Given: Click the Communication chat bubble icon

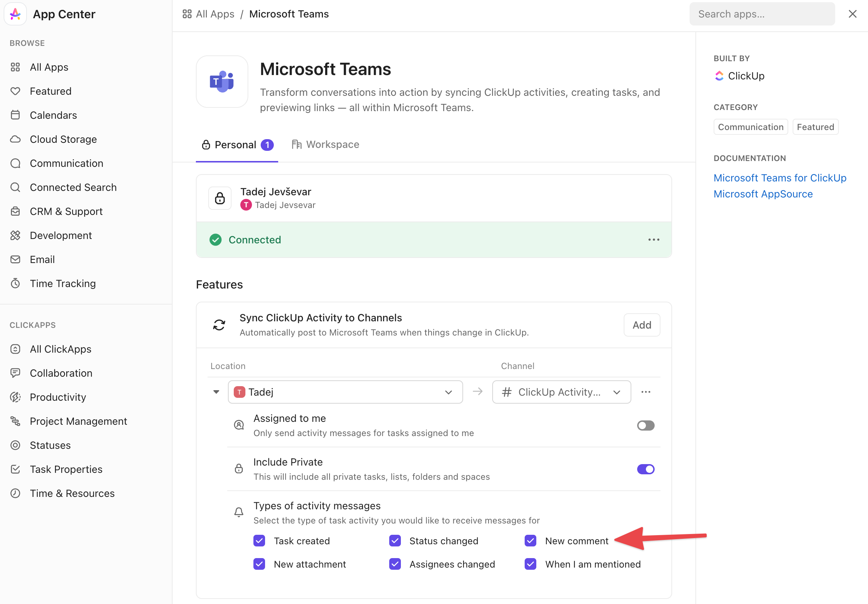Looking at the screenshot, I should [x=15, y=164].
